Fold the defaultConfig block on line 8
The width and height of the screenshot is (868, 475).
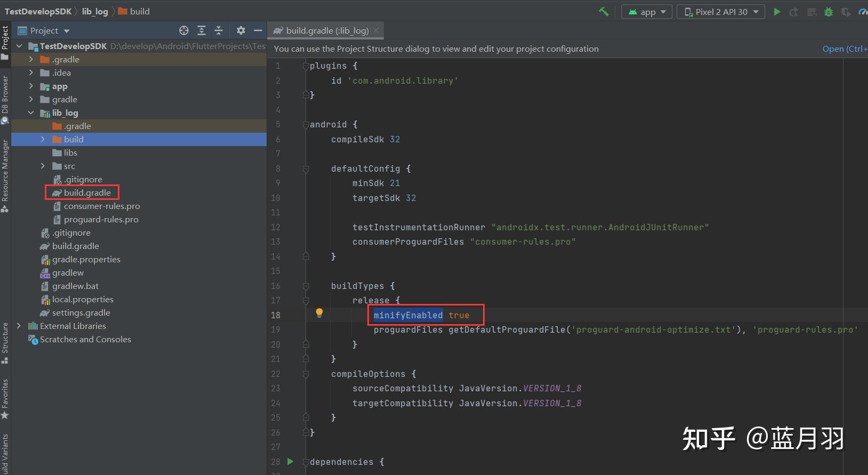tap(306, 169)
